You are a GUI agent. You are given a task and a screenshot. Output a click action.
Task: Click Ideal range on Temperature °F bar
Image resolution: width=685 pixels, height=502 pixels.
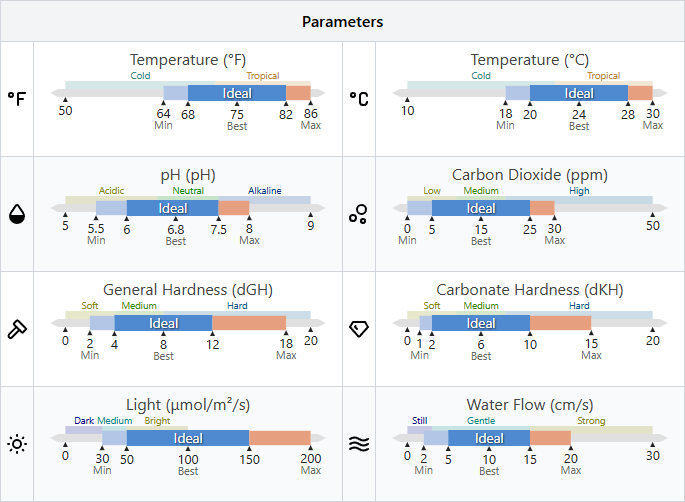[x=237, y=93]
